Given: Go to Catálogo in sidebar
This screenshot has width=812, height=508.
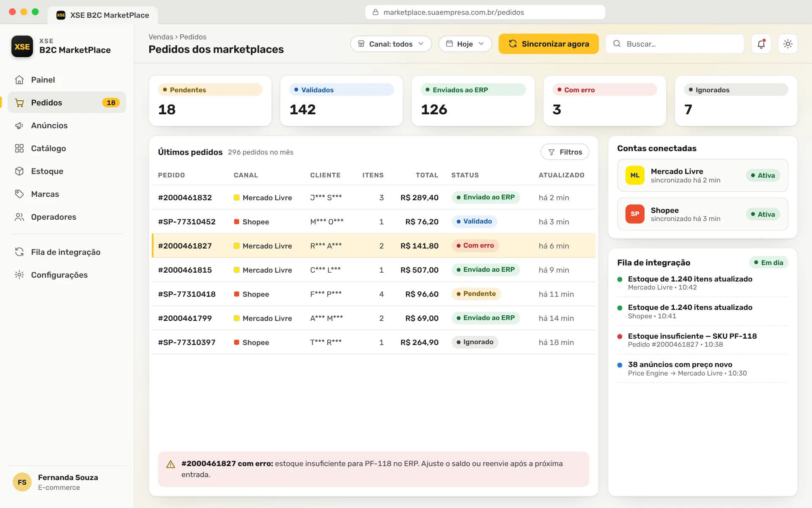Looking at the screenshot, I should 67,148.
